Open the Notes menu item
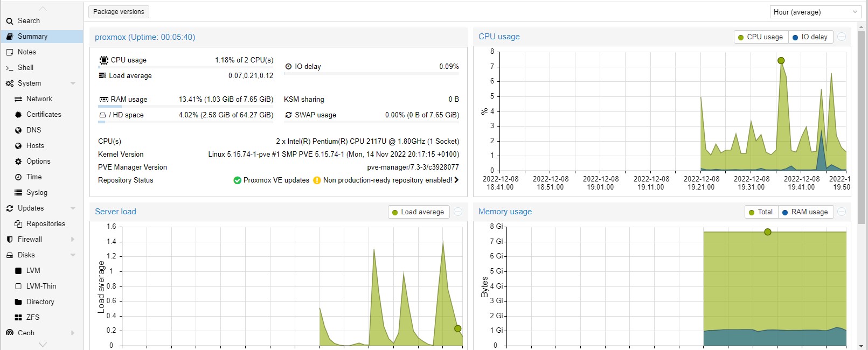Screen dimensions: 868x350 42,52
